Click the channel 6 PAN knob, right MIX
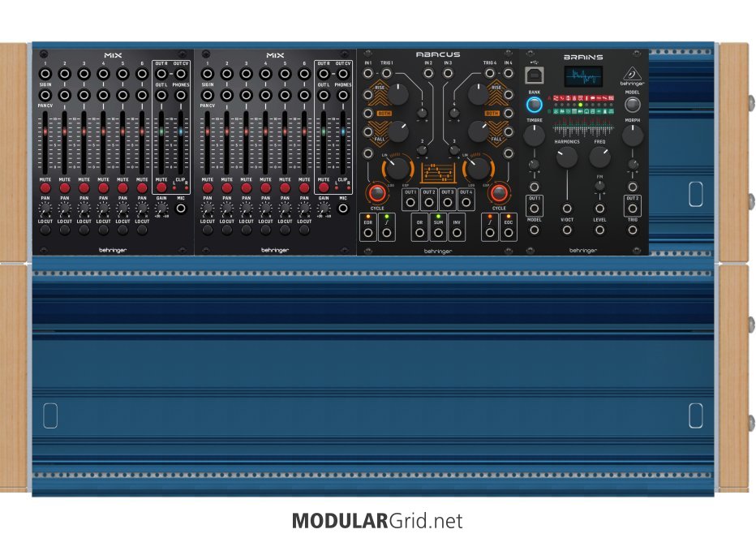The image size is (756, 538). point(304,209)
